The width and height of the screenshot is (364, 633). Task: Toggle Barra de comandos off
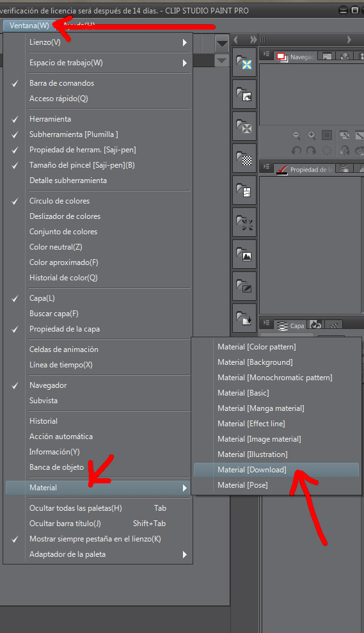point(98,83)
